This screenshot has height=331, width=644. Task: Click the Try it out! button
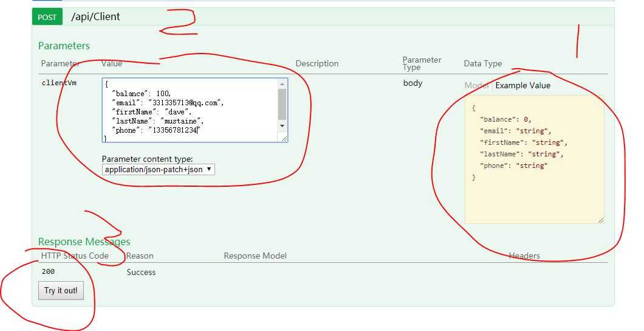pyautogui.click(x=61, y=290)
